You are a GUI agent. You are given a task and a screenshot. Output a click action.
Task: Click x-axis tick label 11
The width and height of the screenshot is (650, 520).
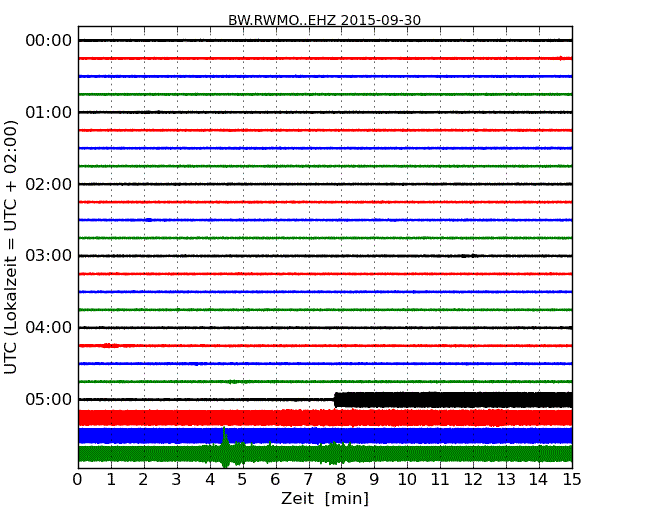[440, 480]
